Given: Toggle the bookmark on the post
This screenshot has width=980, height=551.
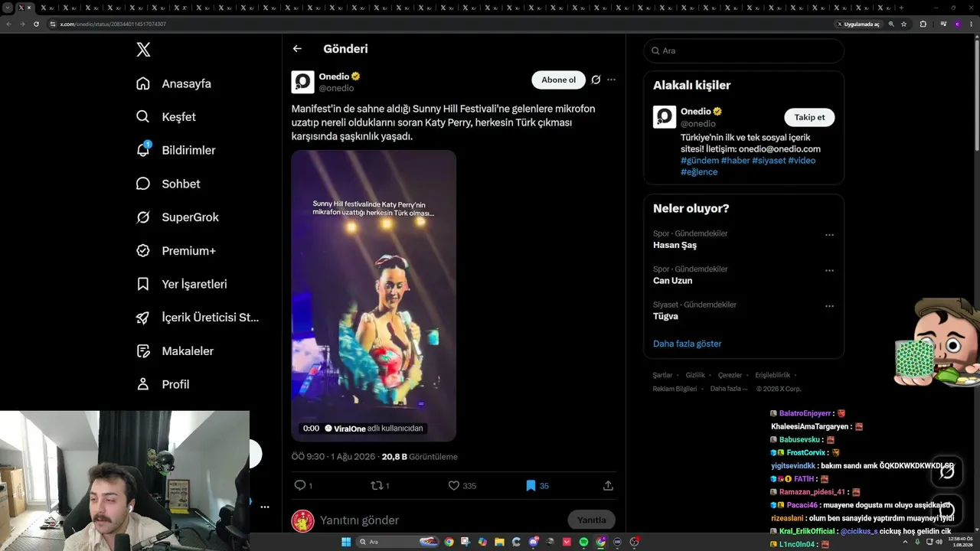Looking at the screenshot, I should pyautogui.click(x=531, y=485).
